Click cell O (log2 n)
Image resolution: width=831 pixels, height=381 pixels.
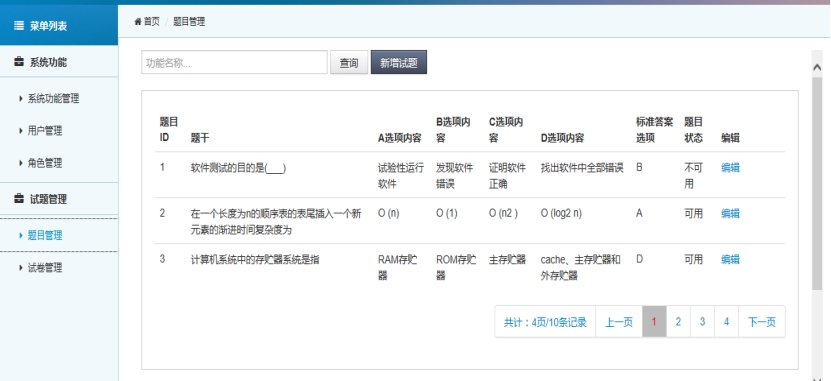pyautogui.click(x=561, y=214)
